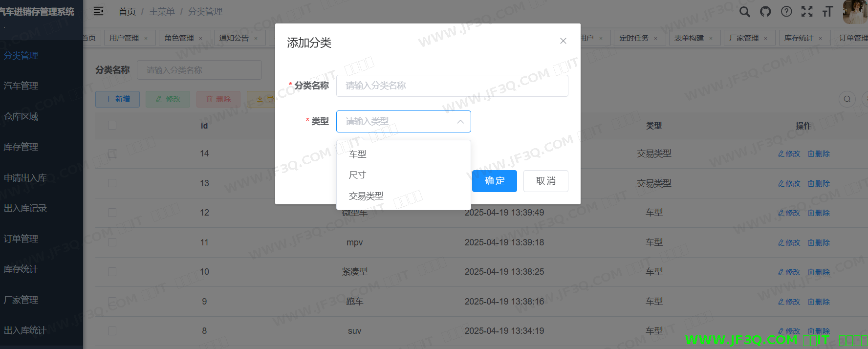The width and height of the screenshot is (868, 349).
Task: Tick the checkbox for row id 11
Action: pyautogui.click(x=112, y=242)
